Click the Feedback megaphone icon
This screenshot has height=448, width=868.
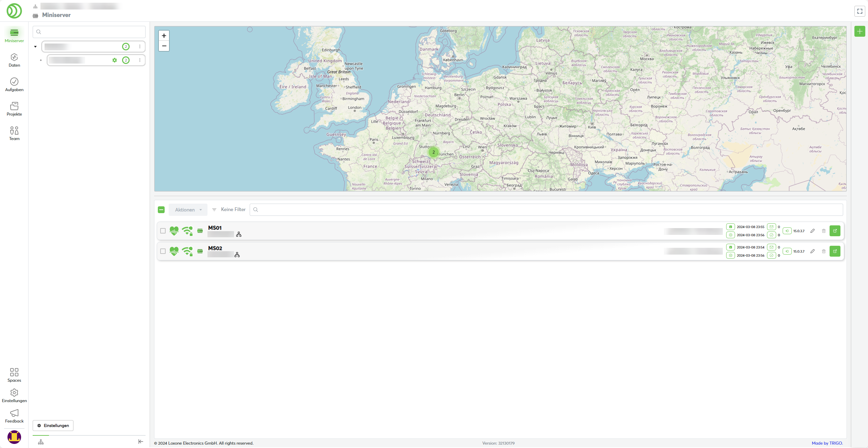tap(14, 416)
